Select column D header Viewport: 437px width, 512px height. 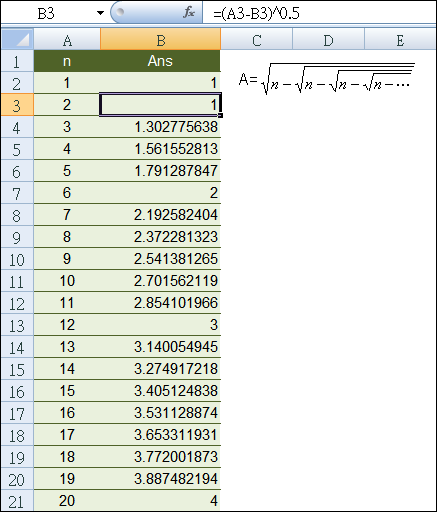pos(328,40)
